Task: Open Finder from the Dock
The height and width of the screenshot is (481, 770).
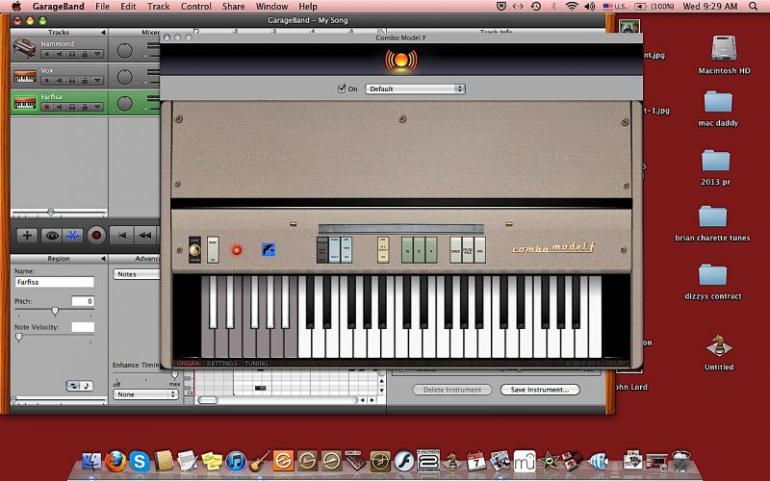Action: [91, 462]
